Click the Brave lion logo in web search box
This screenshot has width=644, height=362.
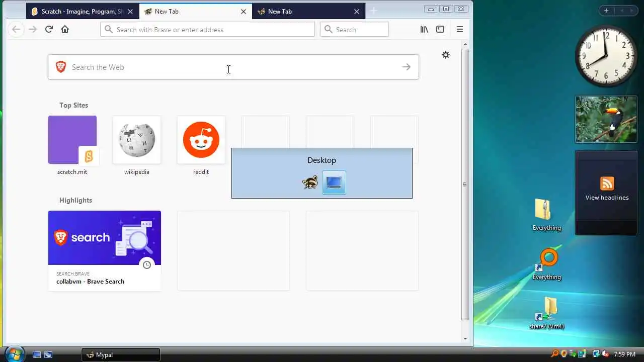pyautogui.click(x=61, y=67)
